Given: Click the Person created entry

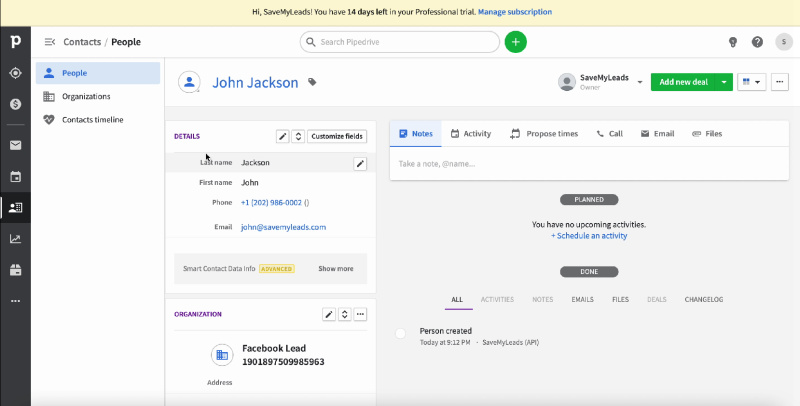Looking at the screenshot, I should [x=445, y=331].
